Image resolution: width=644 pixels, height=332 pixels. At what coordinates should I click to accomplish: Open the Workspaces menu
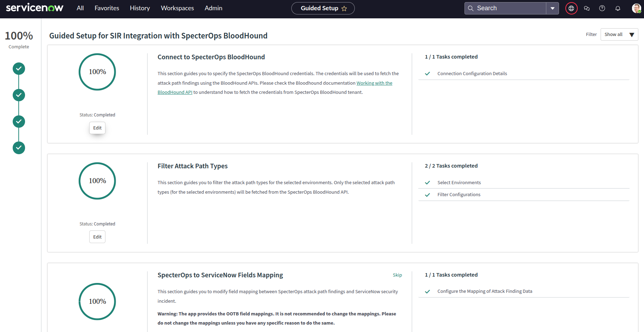point(177,8)
